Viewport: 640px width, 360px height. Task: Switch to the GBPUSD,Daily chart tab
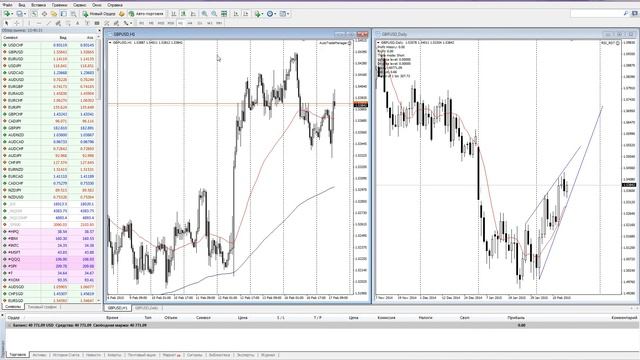click(x=146, y=308)
